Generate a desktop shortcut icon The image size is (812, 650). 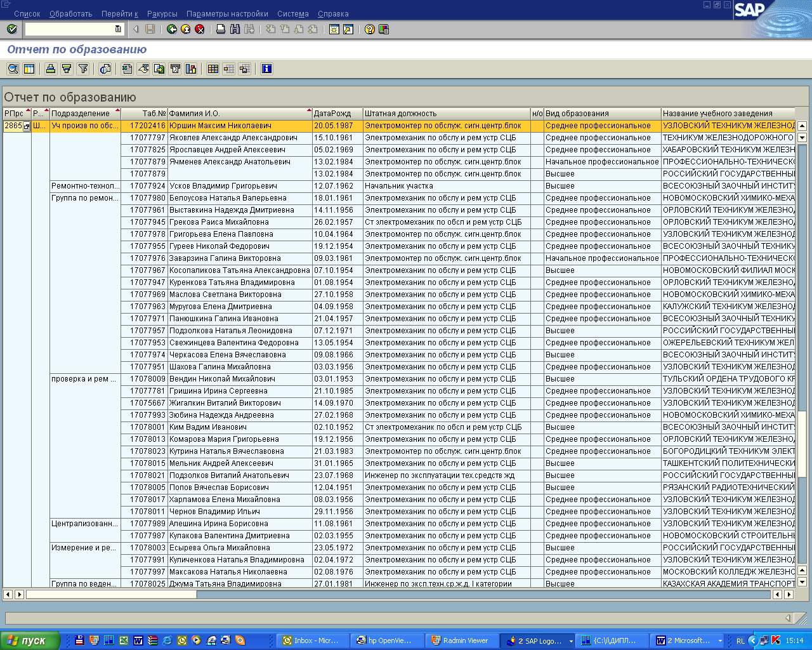(348, 29)
